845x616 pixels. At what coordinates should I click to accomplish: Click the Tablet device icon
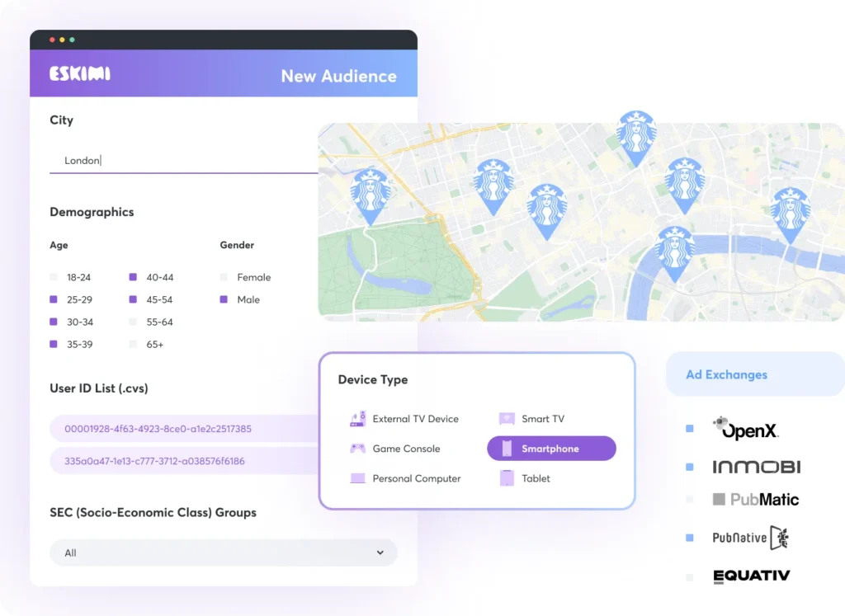(507, 478)
